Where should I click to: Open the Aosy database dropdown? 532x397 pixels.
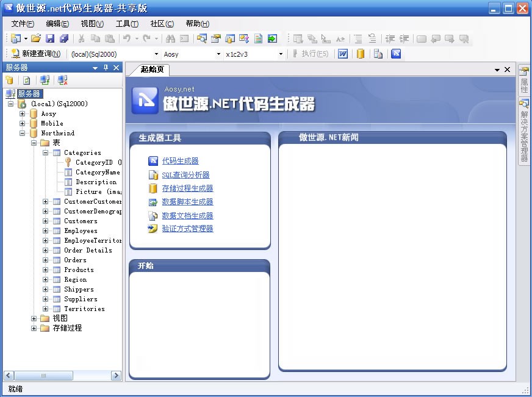click(218, 54)
